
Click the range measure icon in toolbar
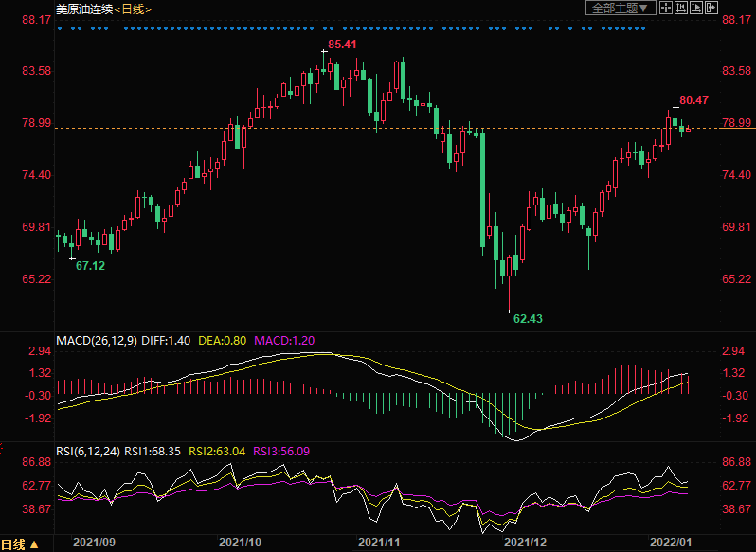(x=682, y=8)
